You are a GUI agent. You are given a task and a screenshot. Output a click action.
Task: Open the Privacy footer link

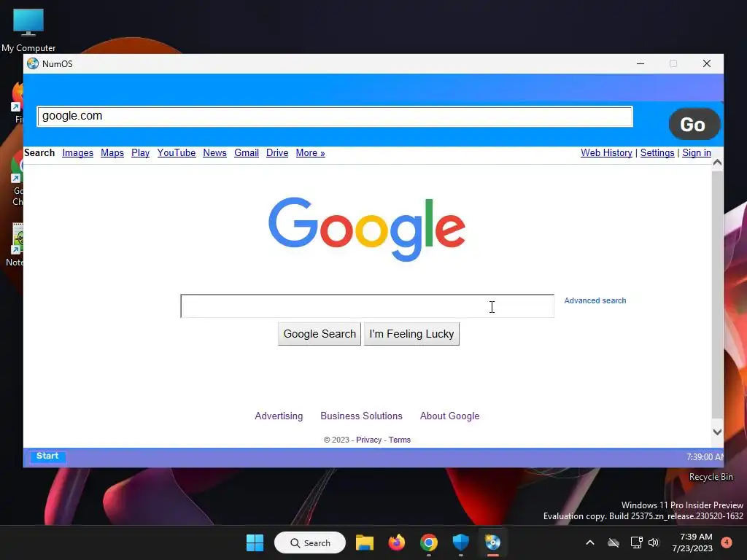[368, 440]
